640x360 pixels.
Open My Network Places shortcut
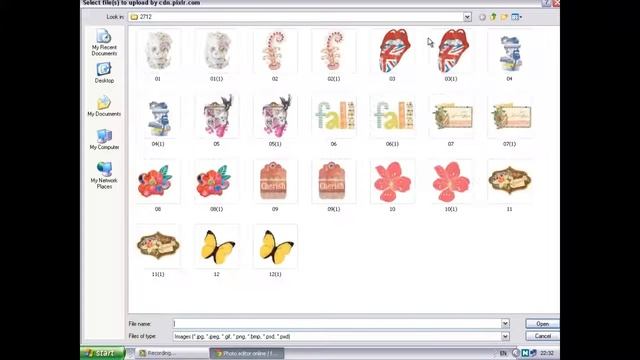[x=104, y=176]
